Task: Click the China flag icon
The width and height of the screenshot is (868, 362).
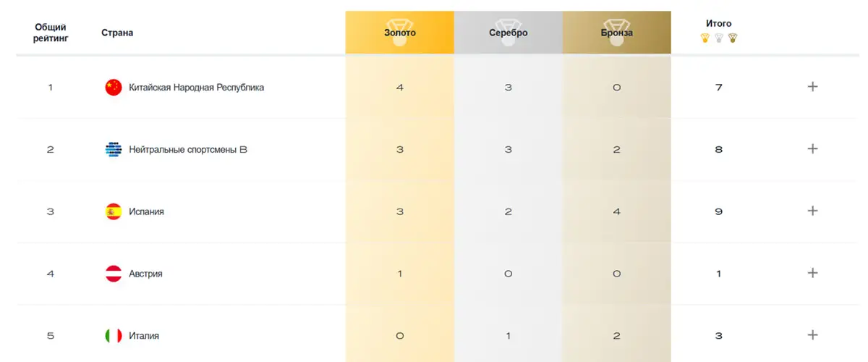Action: coord(114,88)
